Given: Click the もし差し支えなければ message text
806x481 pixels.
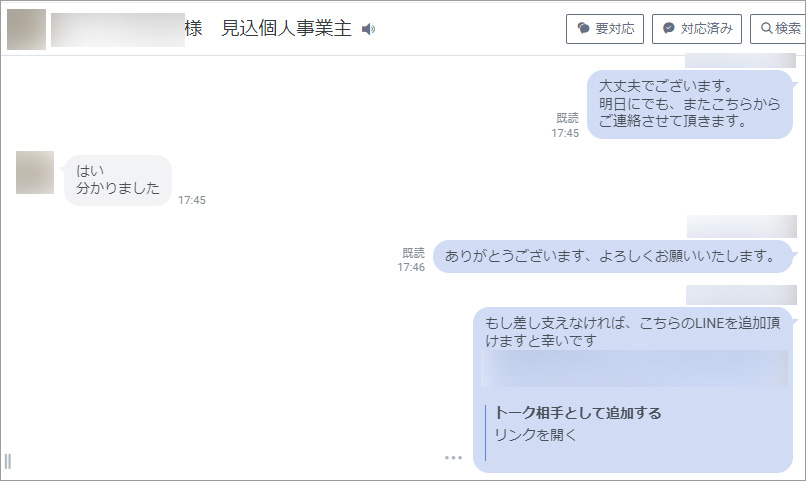Looking at the screenshot, I should (630, 331).
